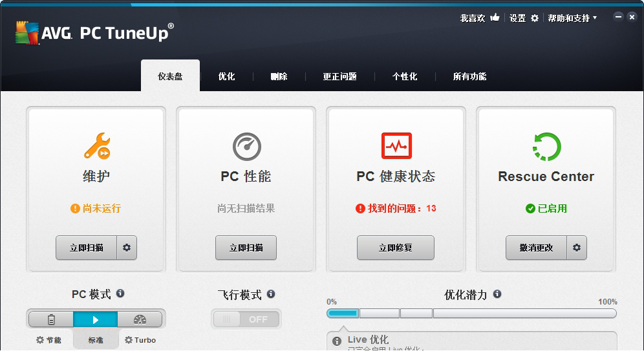Click the 立即修复 button
The height and width of the screenshot is (364, 644).
pyautogui.click(x=396, y=248)
